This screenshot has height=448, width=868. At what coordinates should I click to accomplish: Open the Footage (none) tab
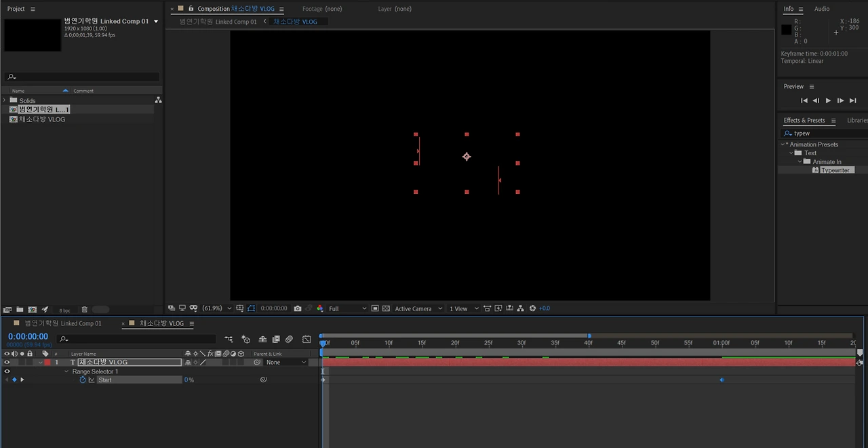coord(322,9)
